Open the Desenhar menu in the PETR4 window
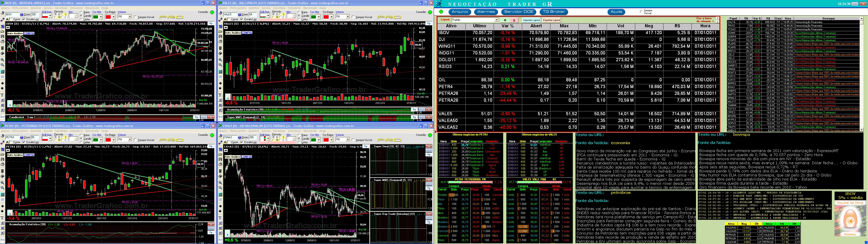Viewport: 868px width, 244px height. tap(36, 131)
